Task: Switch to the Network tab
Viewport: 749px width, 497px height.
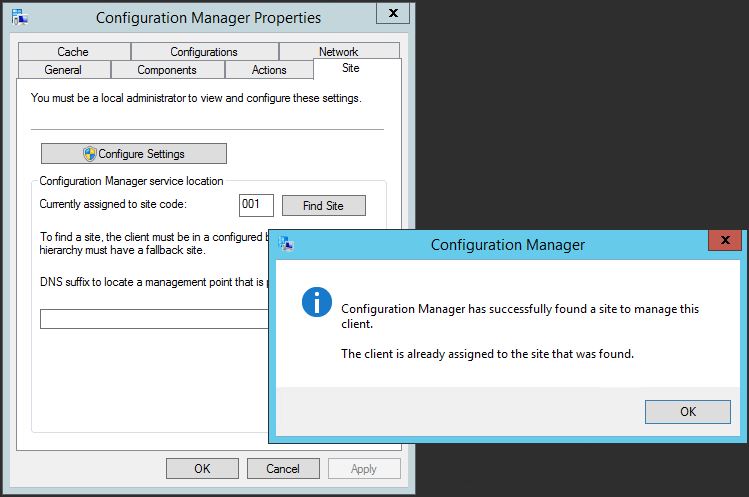Action: pyautogui.click(x=339, y=51)
